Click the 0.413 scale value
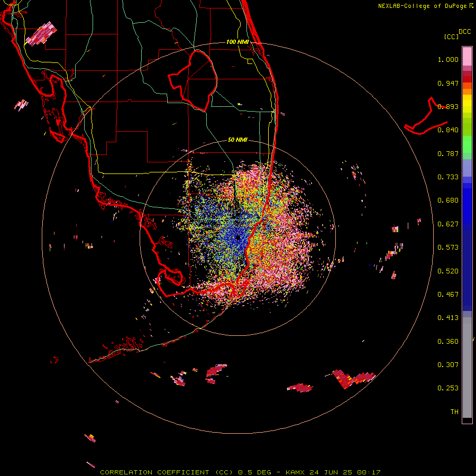 (448, 318)
